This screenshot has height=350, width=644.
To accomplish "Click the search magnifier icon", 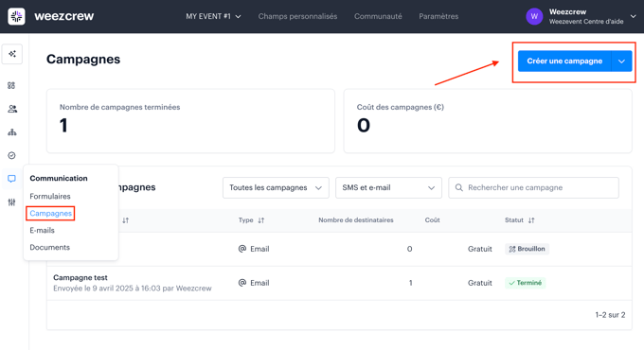I will 458,187.
